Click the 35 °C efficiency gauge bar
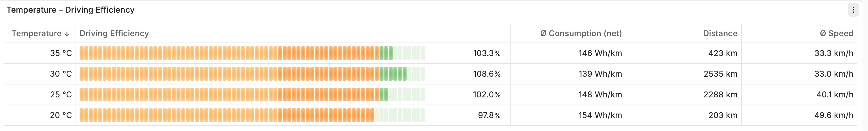 (252, 53)
